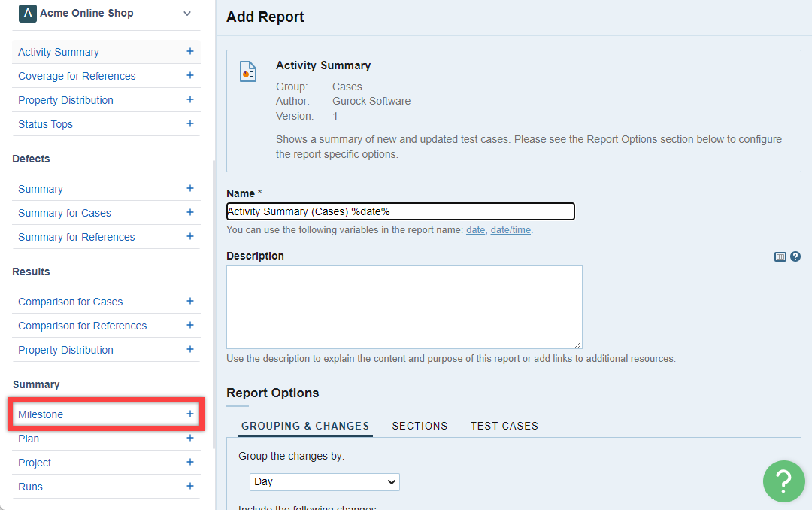Insert the date variable link
Image resolution: width=812 pixels, height=510 pixels.
click(475, 230)
